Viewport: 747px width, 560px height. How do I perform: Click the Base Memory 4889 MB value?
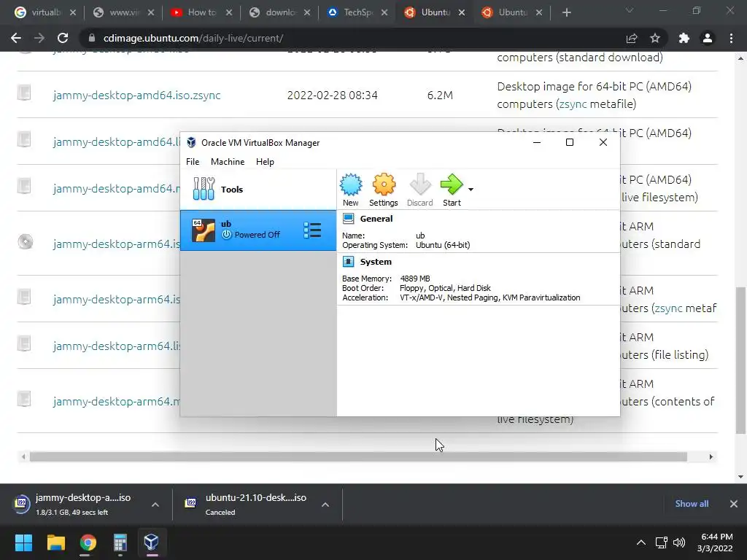click(x=415, y=279)
